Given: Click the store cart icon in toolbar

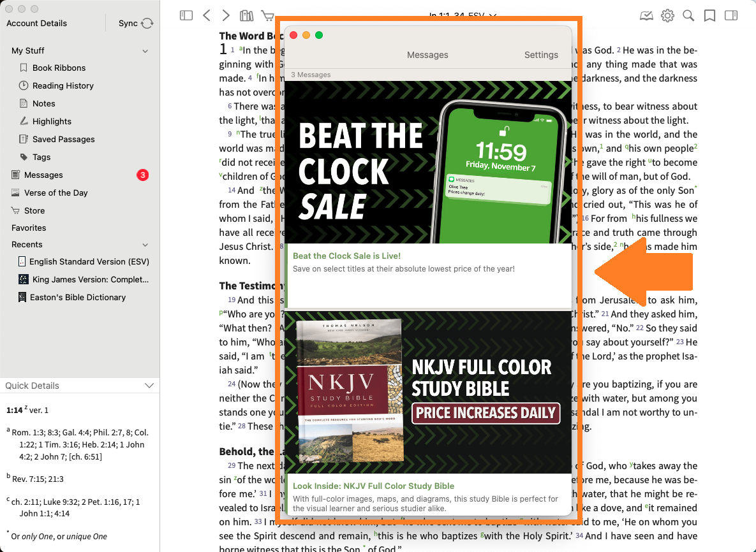Looking at the screenshot, I should tap(267, 15).
